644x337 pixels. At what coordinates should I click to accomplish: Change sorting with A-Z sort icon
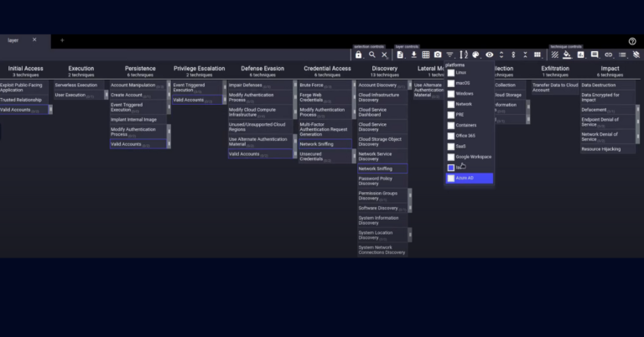tap(464, 54)
